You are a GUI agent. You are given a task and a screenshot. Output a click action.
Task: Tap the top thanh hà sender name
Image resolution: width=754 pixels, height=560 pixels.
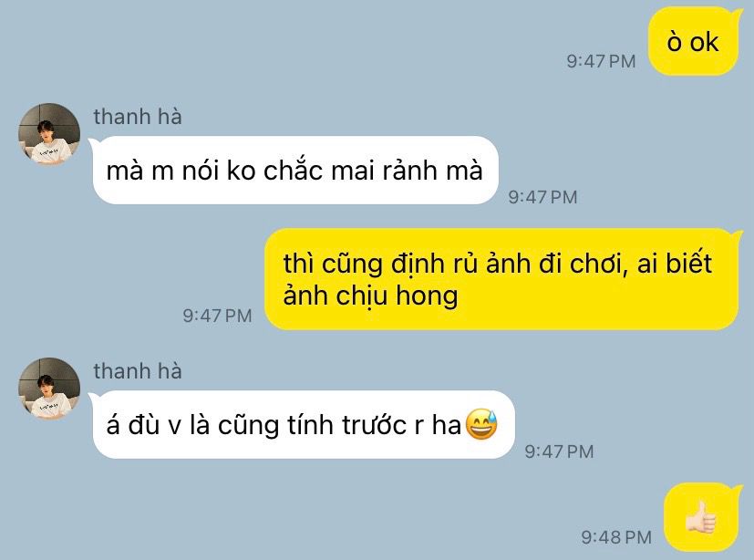coord(138,117)
